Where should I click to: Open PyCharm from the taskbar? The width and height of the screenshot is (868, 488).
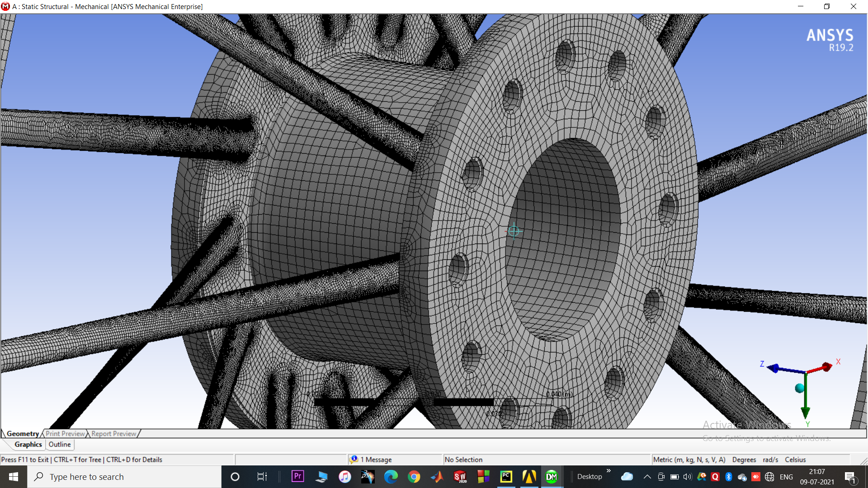tap(506, 477)
